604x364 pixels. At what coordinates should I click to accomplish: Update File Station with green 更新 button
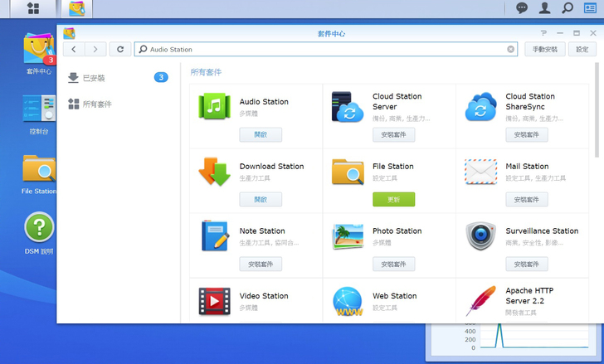point(393,199)
